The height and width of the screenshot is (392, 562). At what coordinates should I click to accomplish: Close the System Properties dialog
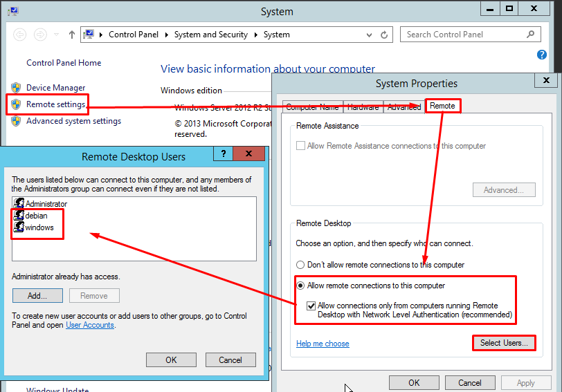[x=546, y=80]
